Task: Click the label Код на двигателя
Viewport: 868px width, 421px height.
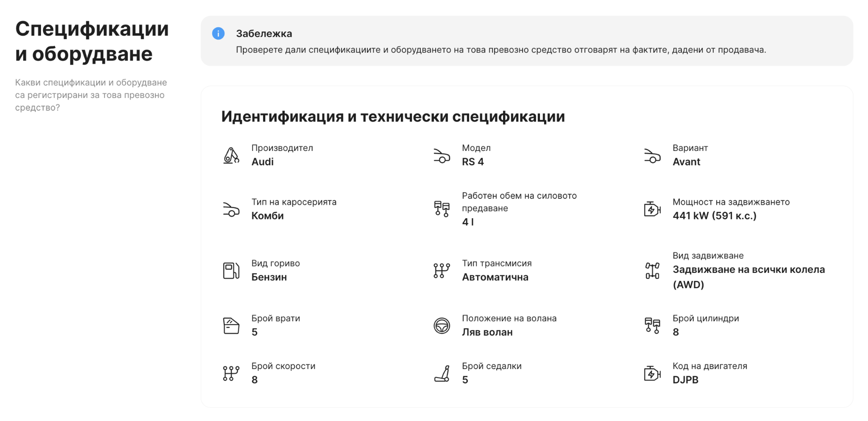Action: pos(710,366)
